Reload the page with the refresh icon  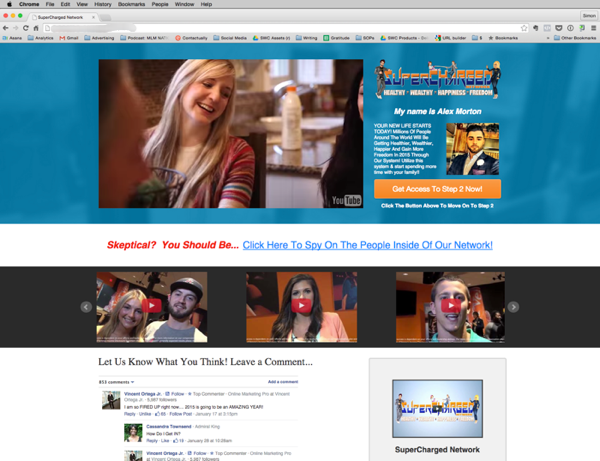[26, 28]
